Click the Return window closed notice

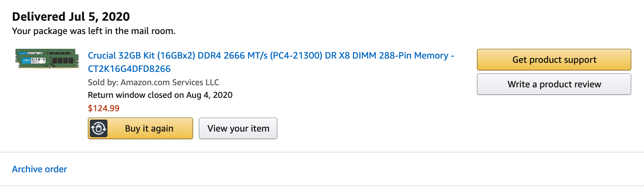(160, 95)
